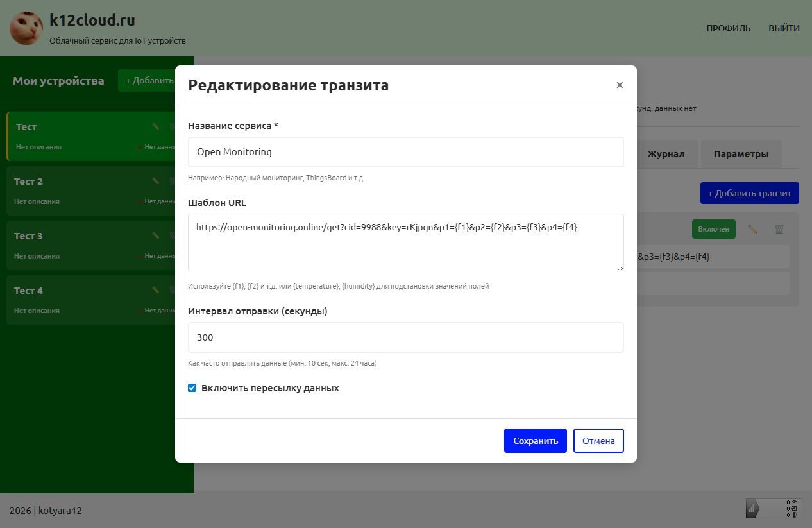Click the Название сервиса input field

coord(406,152)
